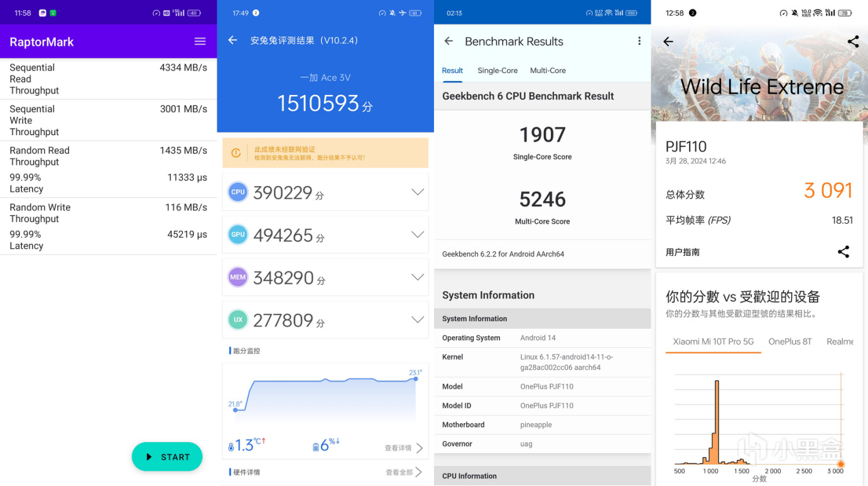Open the RaptorMark hamburger menu
The image size is (868, 486).
point(200,41)
